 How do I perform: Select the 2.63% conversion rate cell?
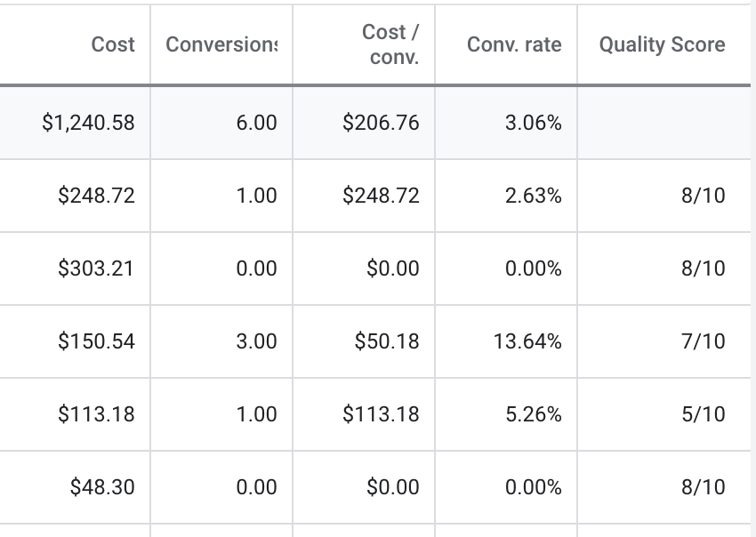(533, 196)
